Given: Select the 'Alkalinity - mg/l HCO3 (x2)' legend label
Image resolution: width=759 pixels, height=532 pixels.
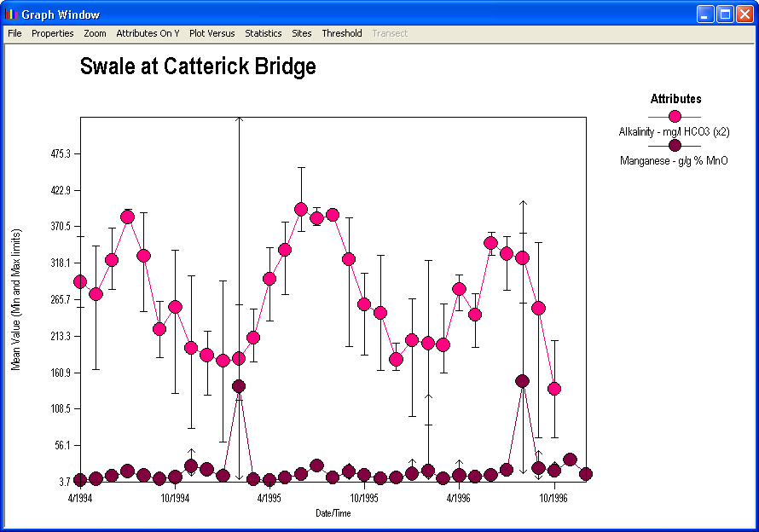Looking at the screenshot, I should point(674,131).
